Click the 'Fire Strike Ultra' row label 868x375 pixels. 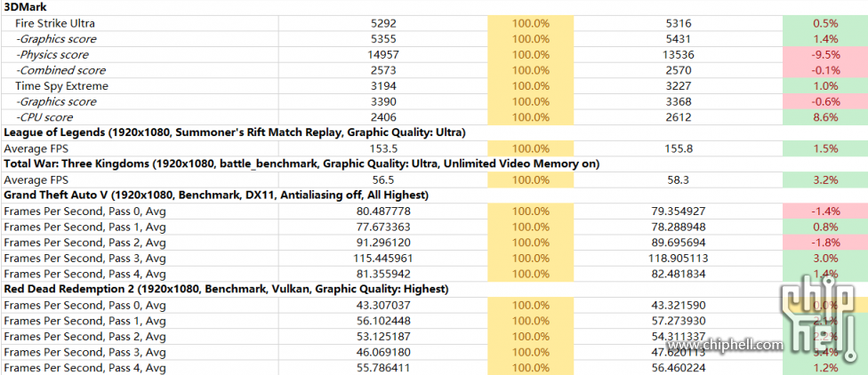click(55, 24)
